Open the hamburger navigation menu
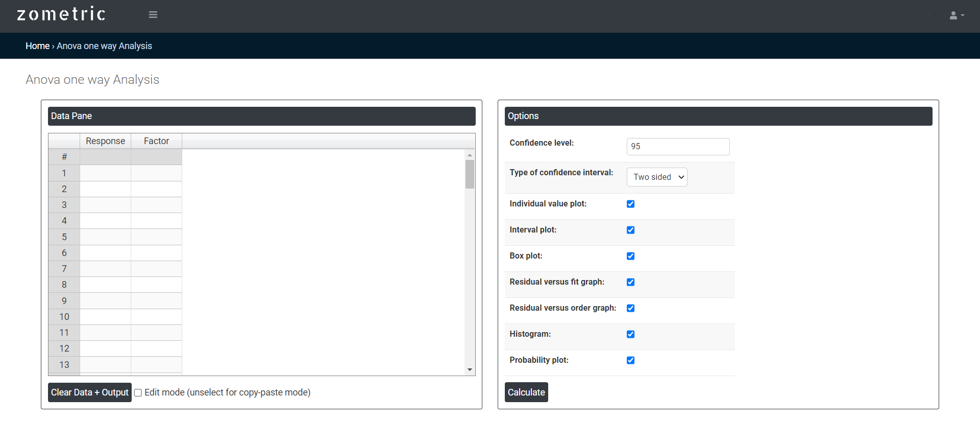This screenshot has width=980, height=442. 153,15
